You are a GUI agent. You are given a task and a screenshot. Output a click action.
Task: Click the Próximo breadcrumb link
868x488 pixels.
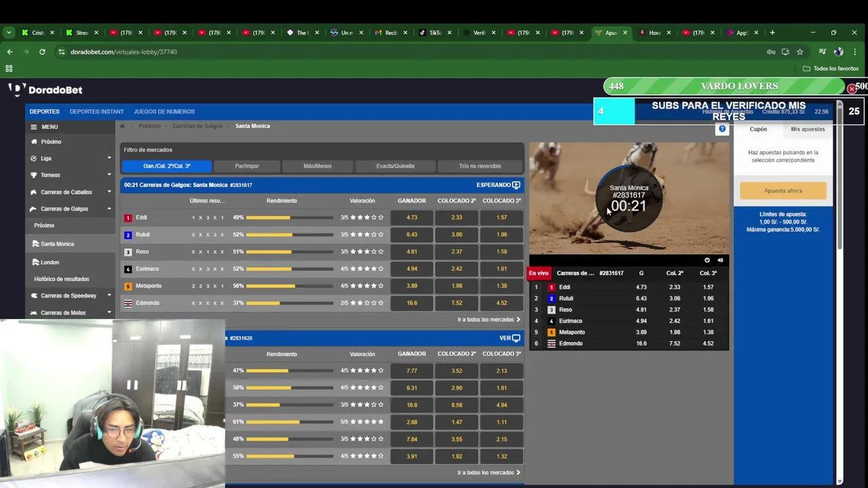(x=150, y=126)
